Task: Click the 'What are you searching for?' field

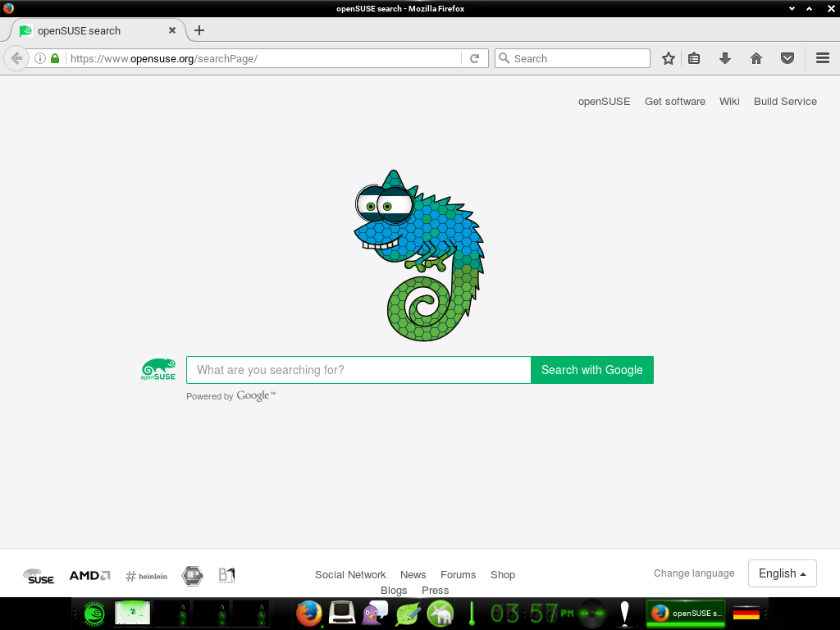Action: [358, 370]
